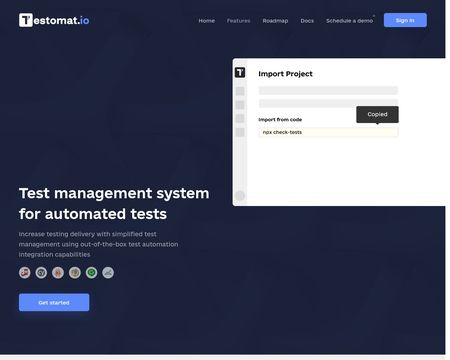Click the 'npx check-tests' command field

click(x=328, y=132)
